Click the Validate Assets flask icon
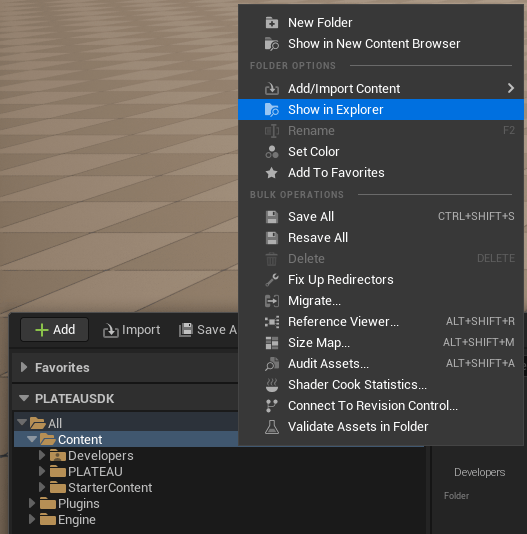Image resolution: width=527 pixels, height=534 pixels. click(272, 427)
